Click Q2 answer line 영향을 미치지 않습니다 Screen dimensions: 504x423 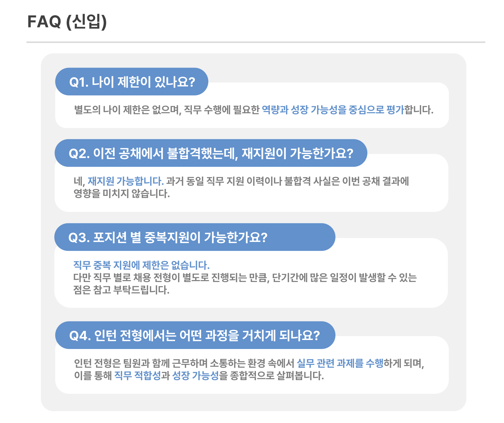click(122, 193)
